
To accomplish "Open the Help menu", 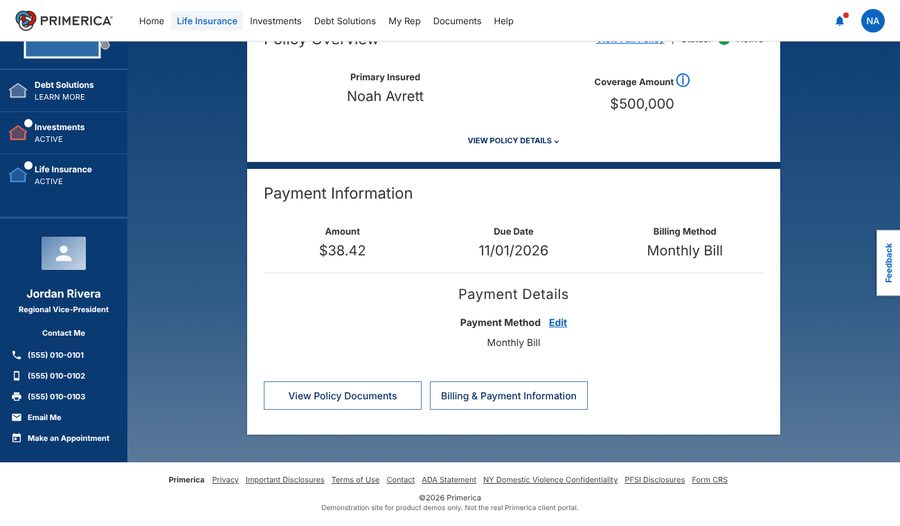I will point(503,21).
